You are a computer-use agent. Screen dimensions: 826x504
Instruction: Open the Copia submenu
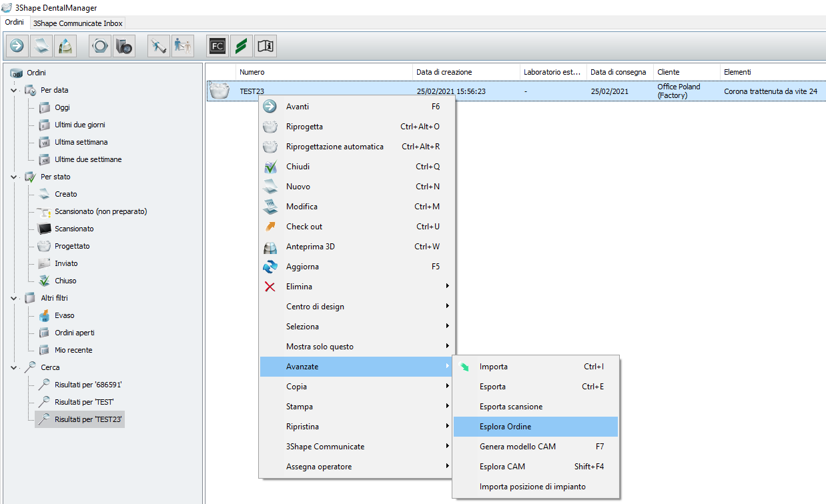pos(357,387)
